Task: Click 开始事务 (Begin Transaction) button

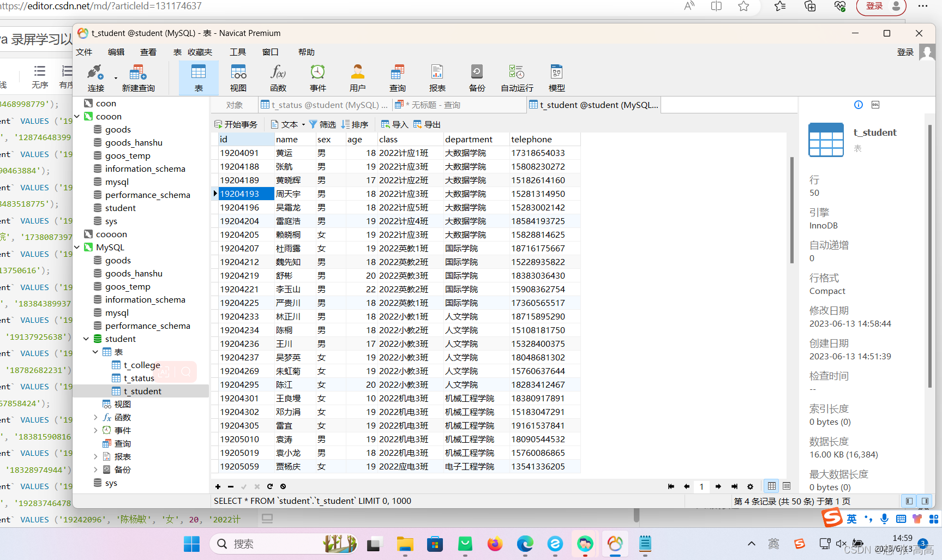Action: [236, 124]
